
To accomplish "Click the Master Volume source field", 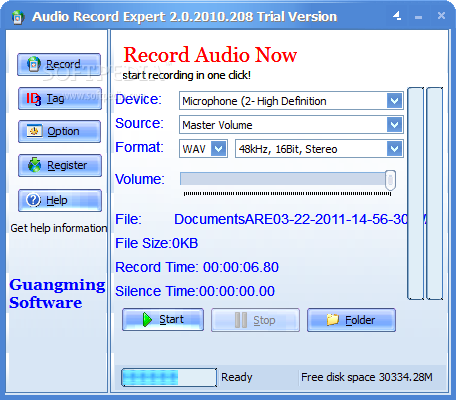I will pyautogui.click(x=291, y=125).
